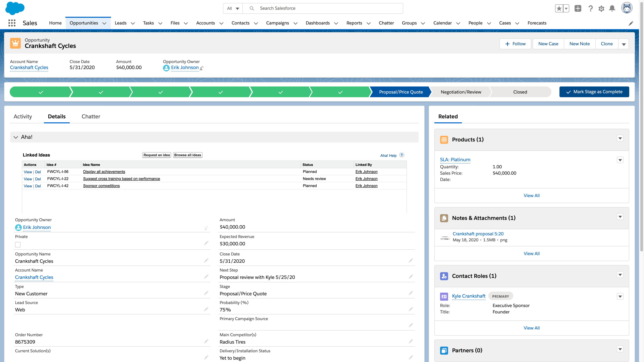This screenshot has width=644, height=362.
Task: Switch to the Chatter tab
Action: click(x=91, y=116)
